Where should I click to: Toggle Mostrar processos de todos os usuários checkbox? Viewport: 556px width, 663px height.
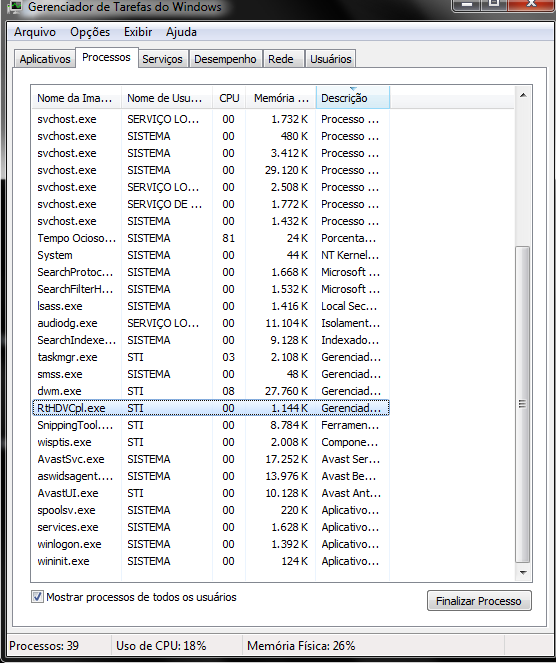[x=37, y=597]
